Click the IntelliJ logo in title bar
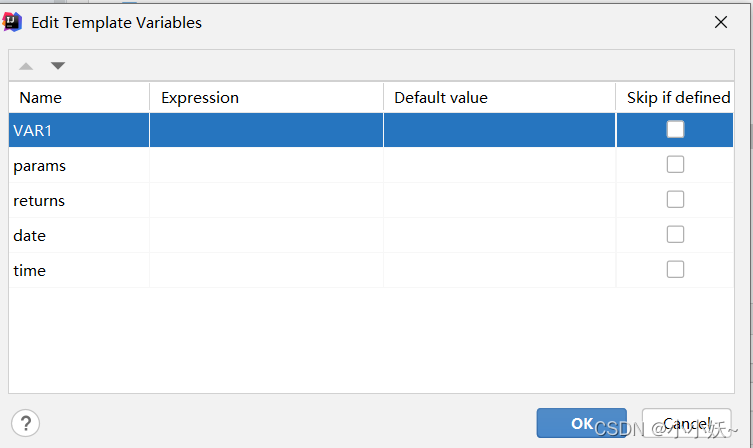 click(x=13, y=22)
